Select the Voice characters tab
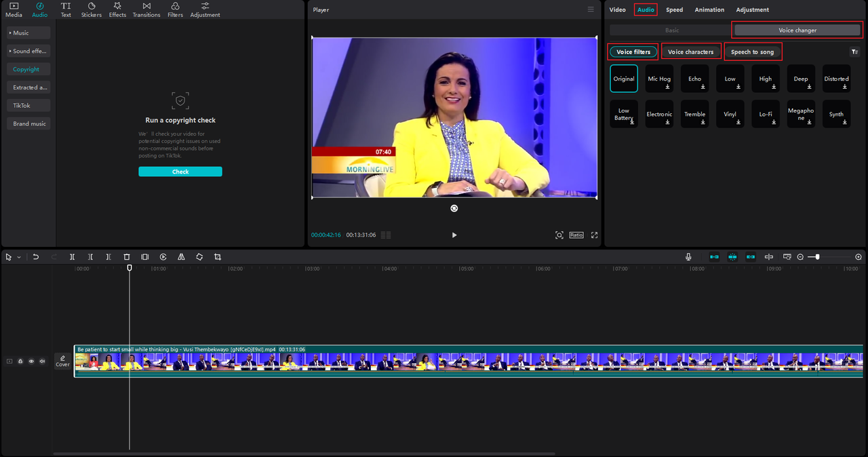 (690, 52)
